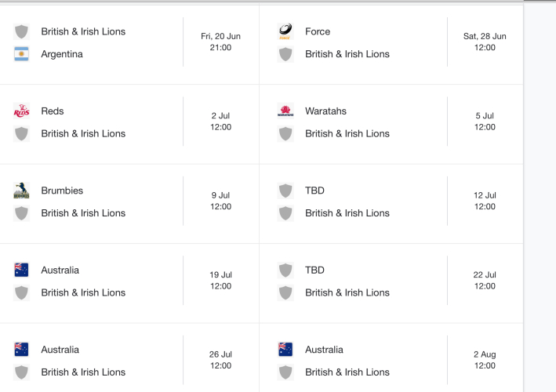The width and height of the screenshot is (556, 392).
Task: Click the Force team logo
Action: [285, 31]
